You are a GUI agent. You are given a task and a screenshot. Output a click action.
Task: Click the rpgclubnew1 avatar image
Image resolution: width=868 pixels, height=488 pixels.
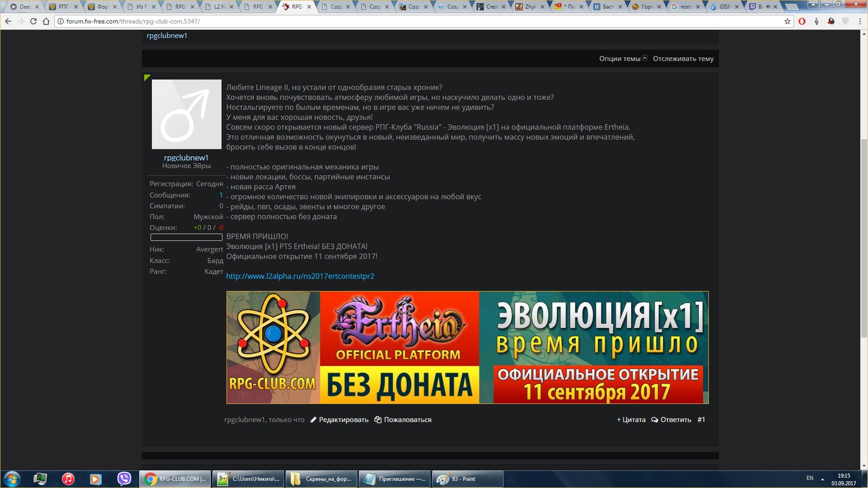pos(187,114)
